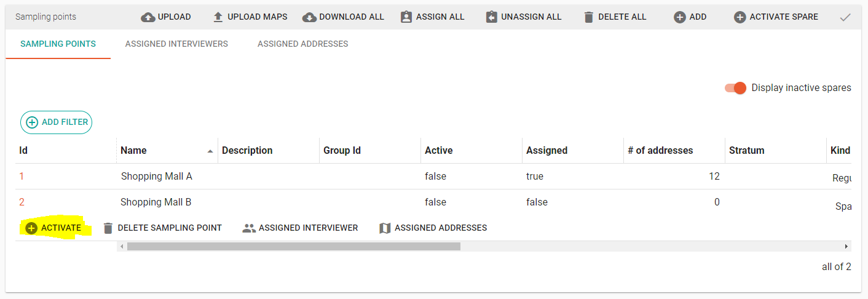Image resolution: width=868 pixels, height=299 pixels.
Task: Open the Assigned Addresses tab
Action: click(x=302, y=44)
